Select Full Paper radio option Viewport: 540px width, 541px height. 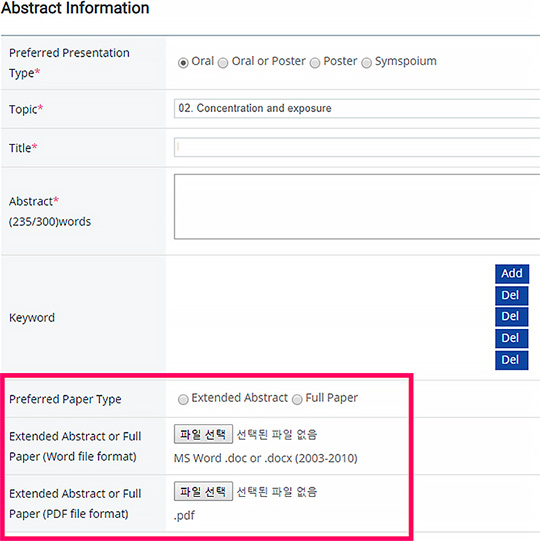click(297, 399)
